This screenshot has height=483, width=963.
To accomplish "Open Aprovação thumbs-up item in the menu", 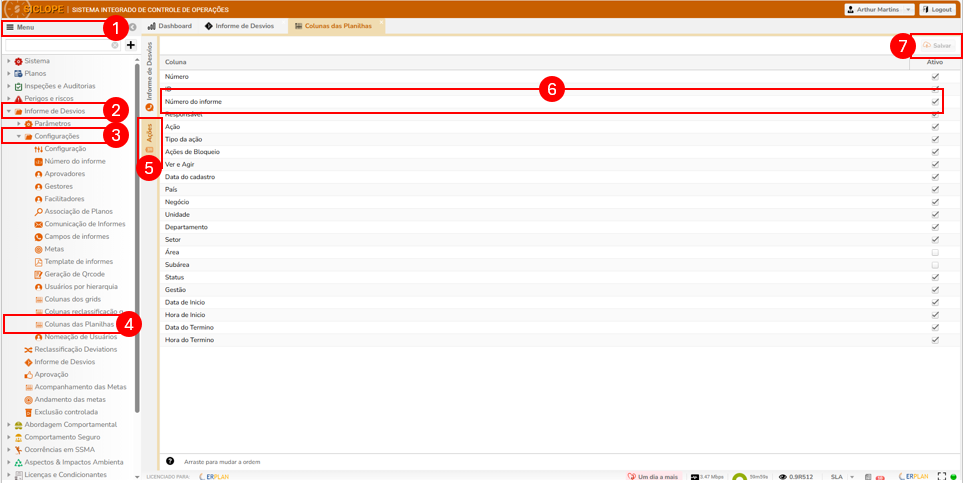I will (52, 374).
